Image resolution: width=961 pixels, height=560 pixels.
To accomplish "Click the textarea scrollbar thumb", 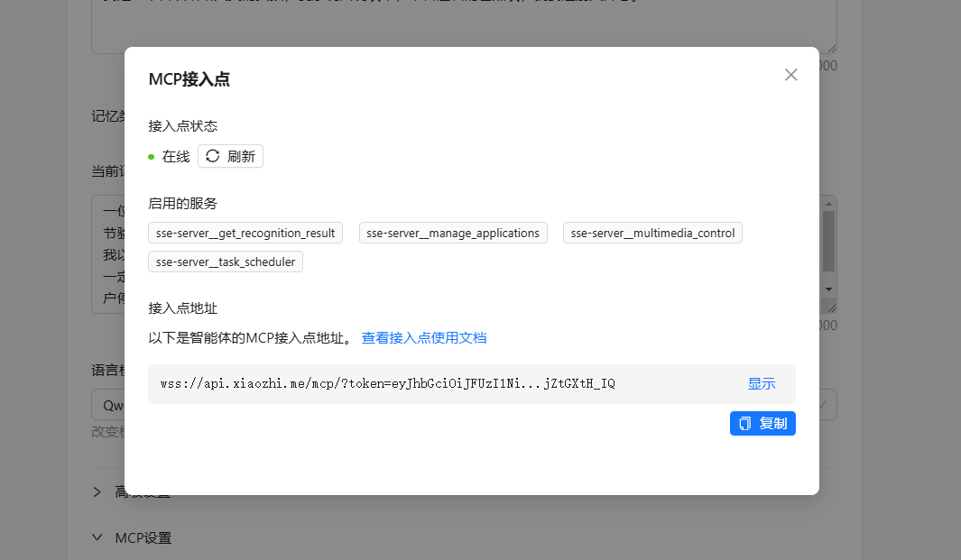I will point(828,240).
